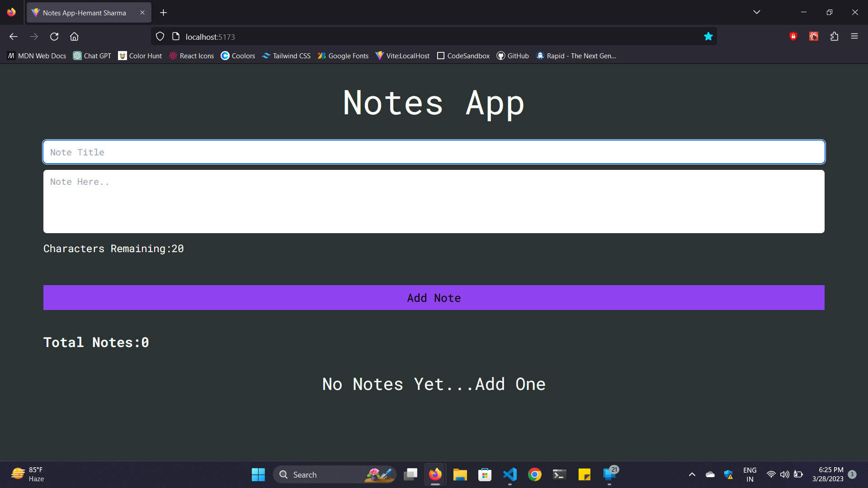The image size is (868, 488).
Task: Click the battery status tray icon
Action: click(x=798, y=474)
